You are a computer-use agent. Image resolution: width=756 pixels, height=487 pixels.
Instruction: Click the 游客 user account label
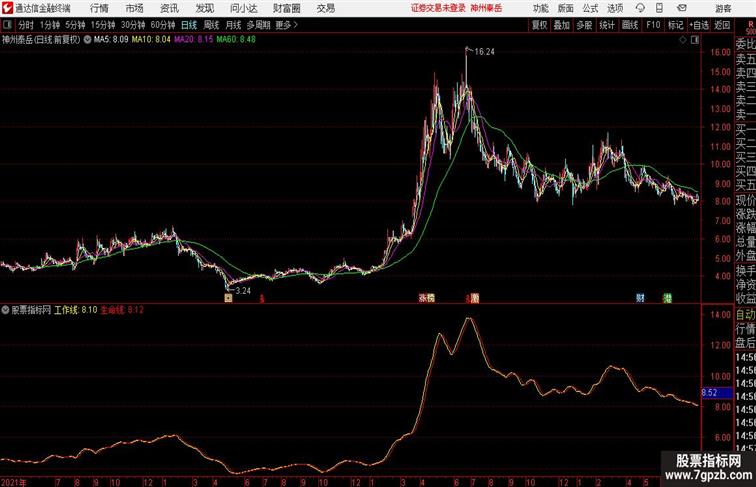723,8
